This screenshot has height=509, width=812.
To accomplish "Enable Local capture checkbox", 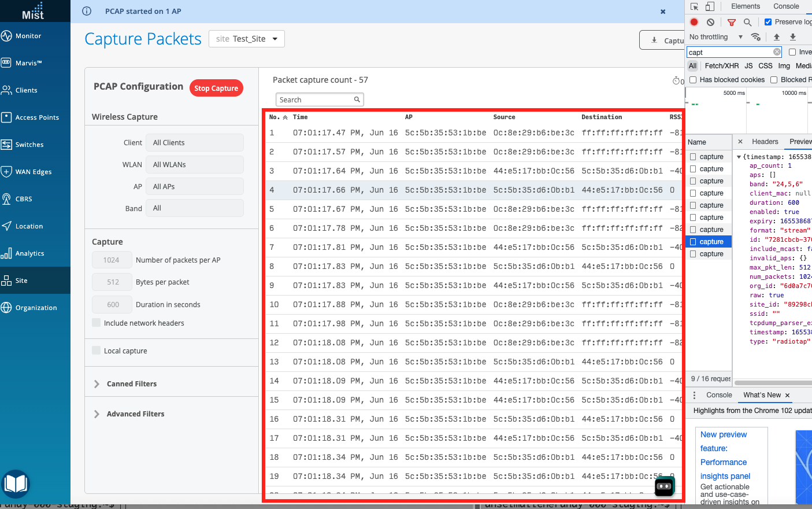I will (97, 351).
